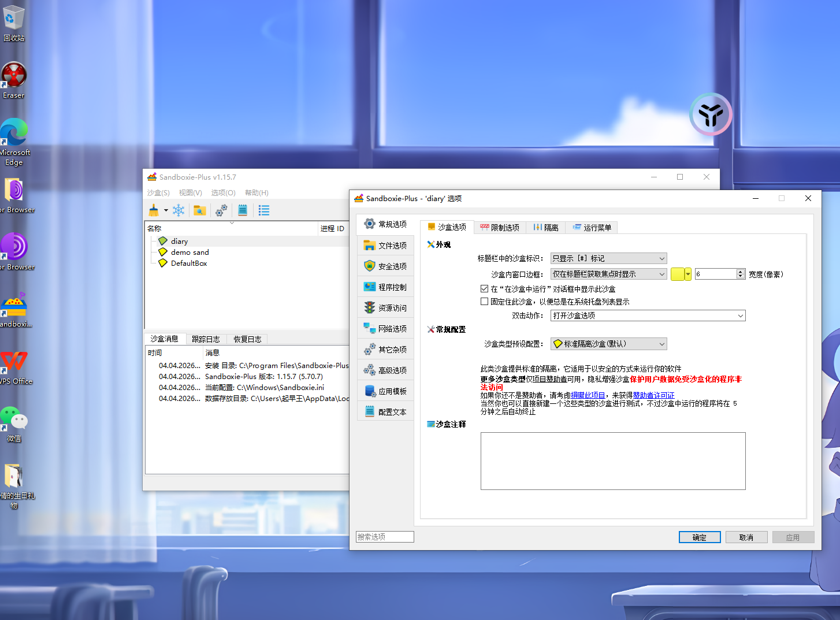Viewport: 840px width, 620px height.
Task: Select the WPS Office desktop icon
Action: pos(14,367)
